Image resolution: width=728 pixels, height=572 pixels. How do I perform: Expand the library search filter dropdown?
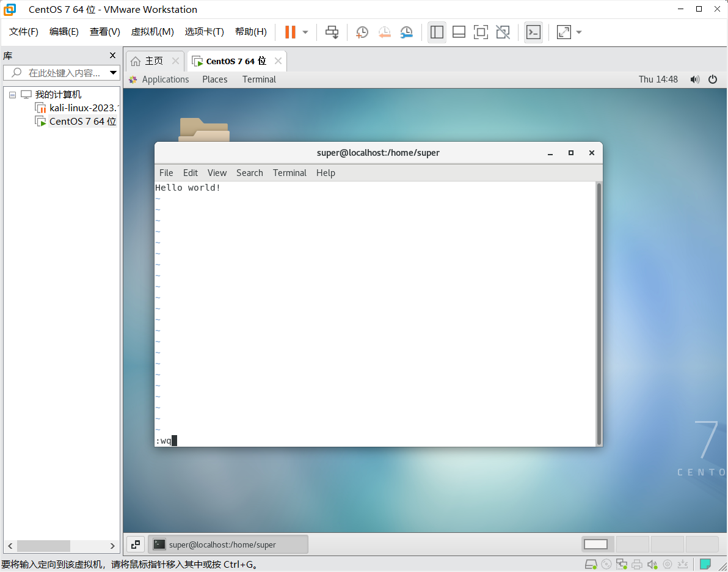point(113,73)
